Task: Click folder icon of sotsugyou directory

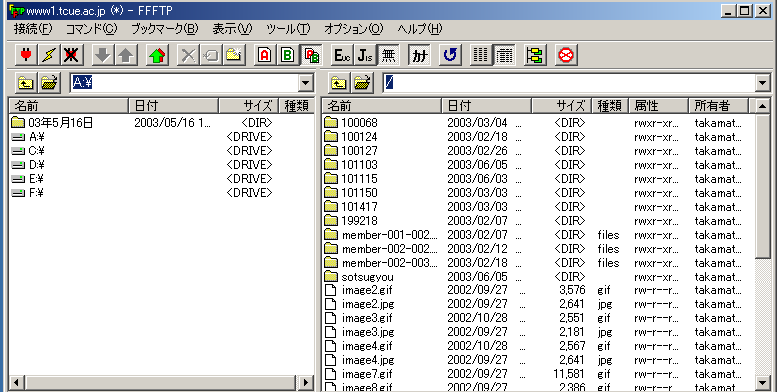Action: (331, 277)
